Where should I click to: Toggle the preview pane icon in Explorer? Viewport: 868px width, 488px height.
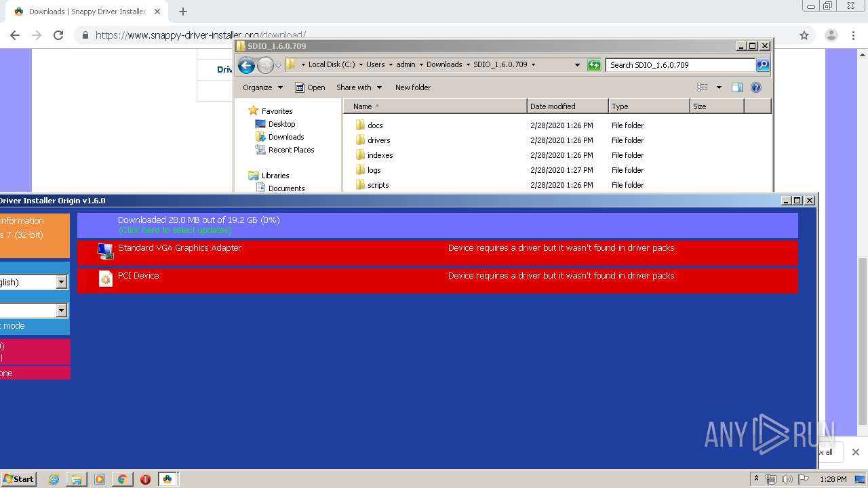pyautogui.click(x=737, y=87)
